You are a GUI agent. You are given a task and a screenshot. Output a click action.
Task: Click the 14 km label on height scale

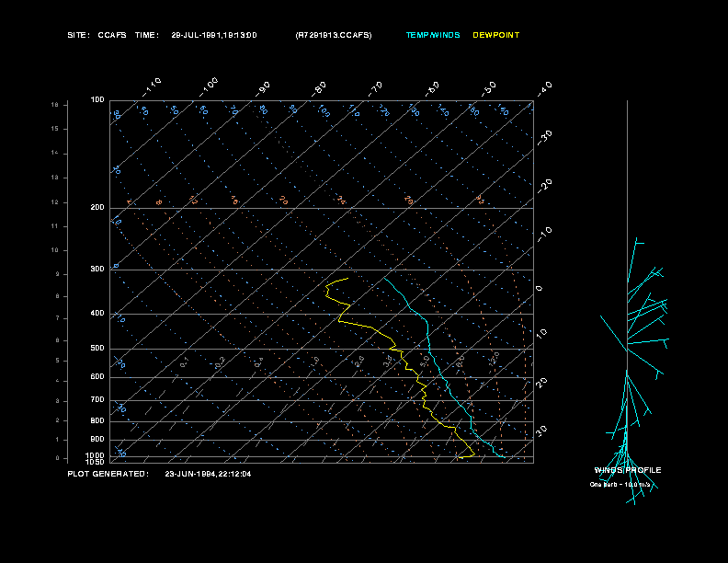(x=55, y=153)
